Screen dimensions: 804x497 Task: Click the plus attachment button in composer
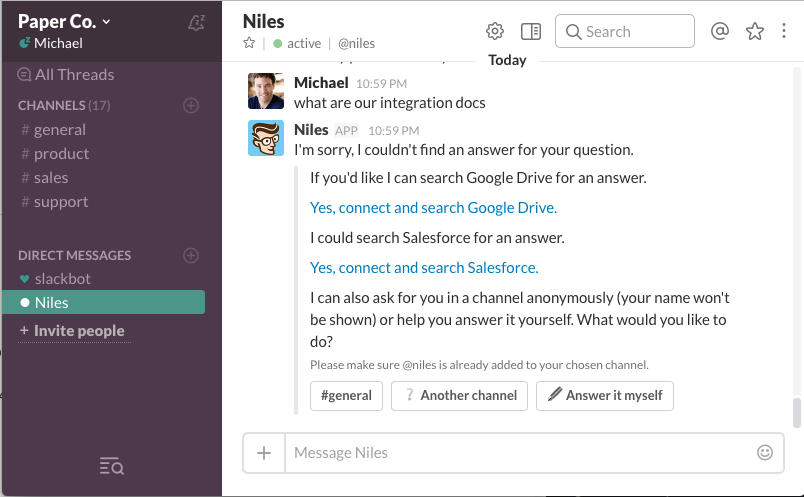[x=264, y=453]
